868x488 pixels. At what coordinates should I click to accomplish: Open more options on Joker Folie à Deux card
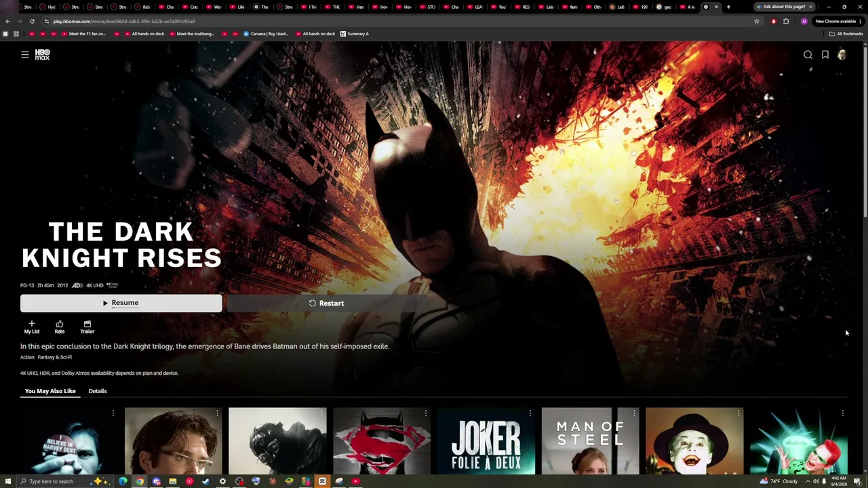pyautogui.click(x=530, y=413)
